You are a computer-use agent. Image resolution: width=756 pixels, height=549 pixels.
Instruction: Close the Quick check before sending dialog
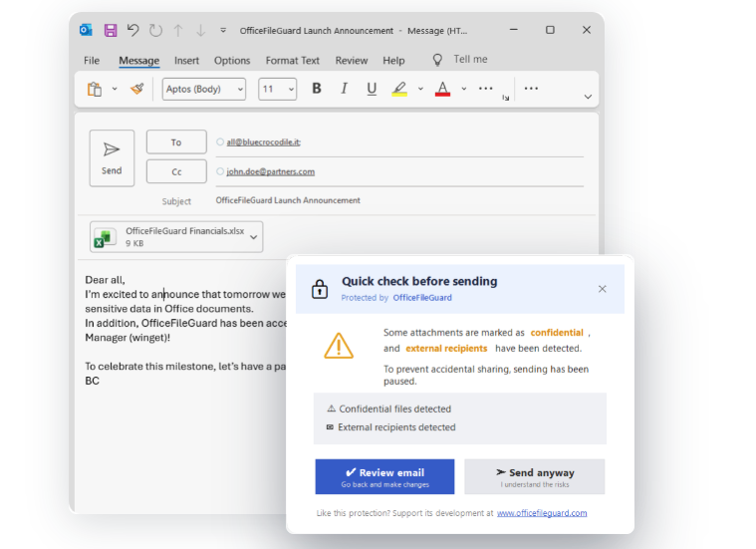pyautogui.click(x=603, y=289)
